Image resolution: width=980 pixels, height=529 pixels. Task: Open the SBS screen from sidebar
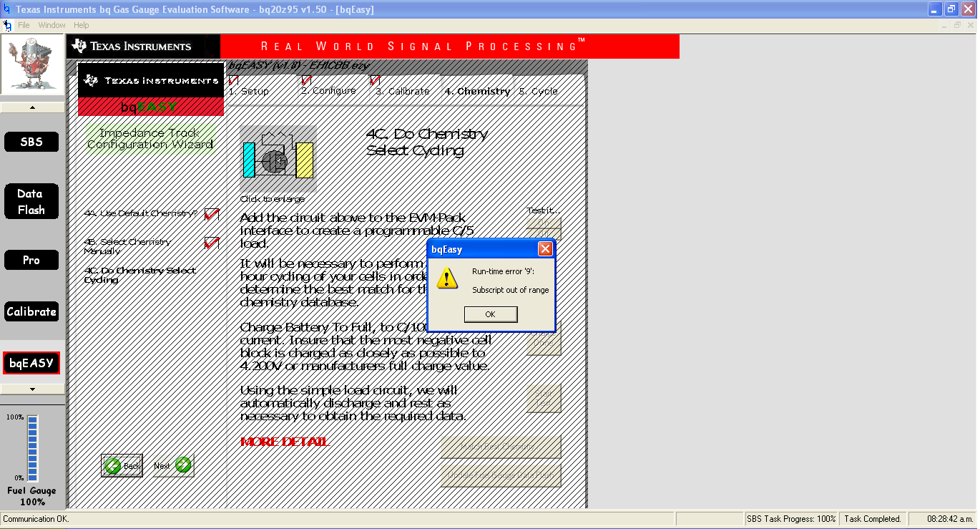[31, 142]
